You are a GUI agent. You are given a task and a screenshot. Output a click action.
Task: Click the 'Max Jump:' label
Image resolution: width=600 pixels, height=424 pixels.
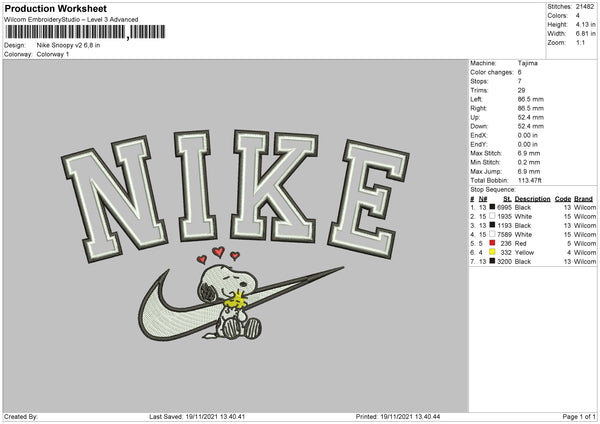coord(486,171)
